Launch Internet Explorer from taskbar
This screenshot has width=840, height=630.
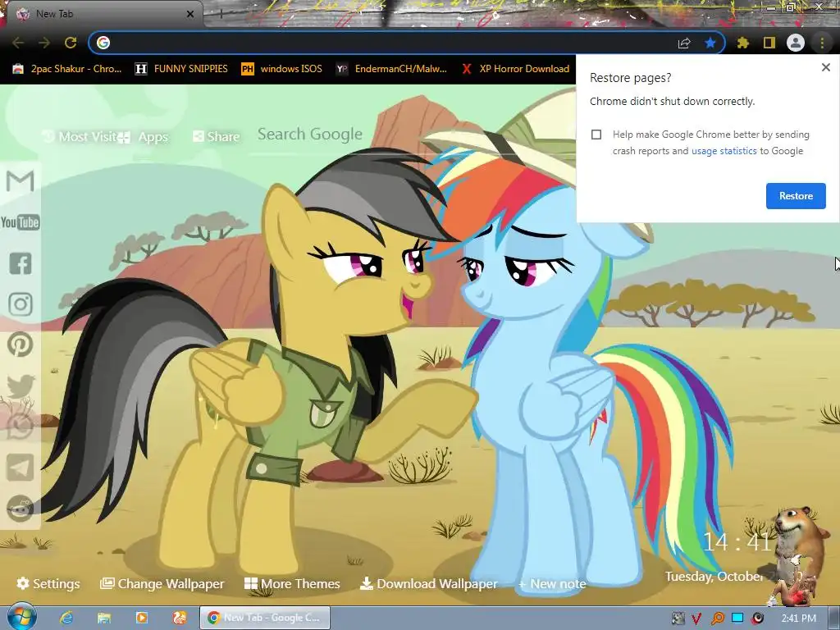coord(66,618)
